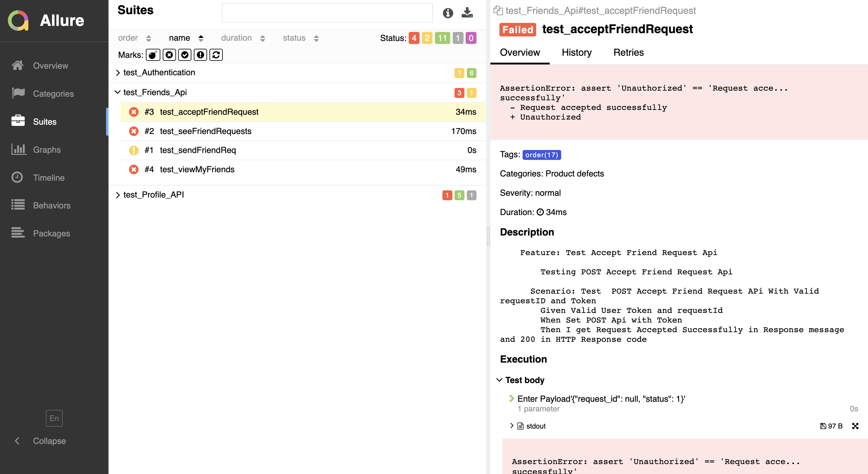868x474 pixels.
Task: Open Behaviors via list icon
Action: click(18, 205)
